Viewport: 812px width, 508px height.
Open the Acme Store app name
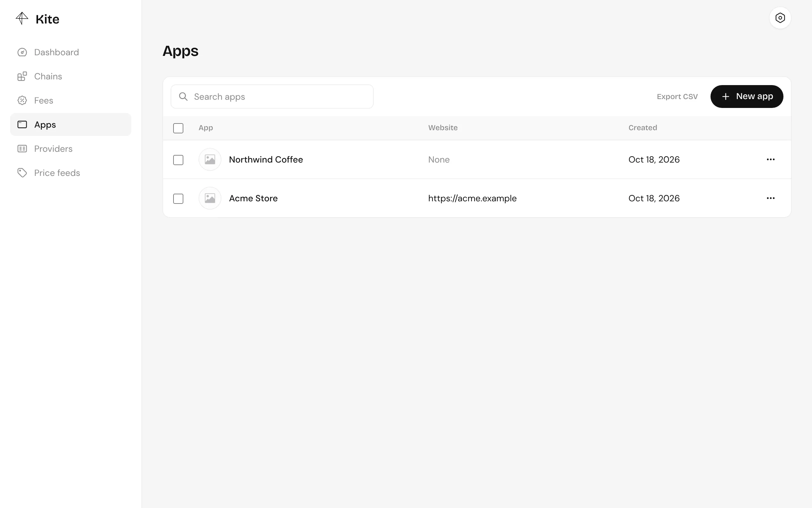[x=253, y=198]
